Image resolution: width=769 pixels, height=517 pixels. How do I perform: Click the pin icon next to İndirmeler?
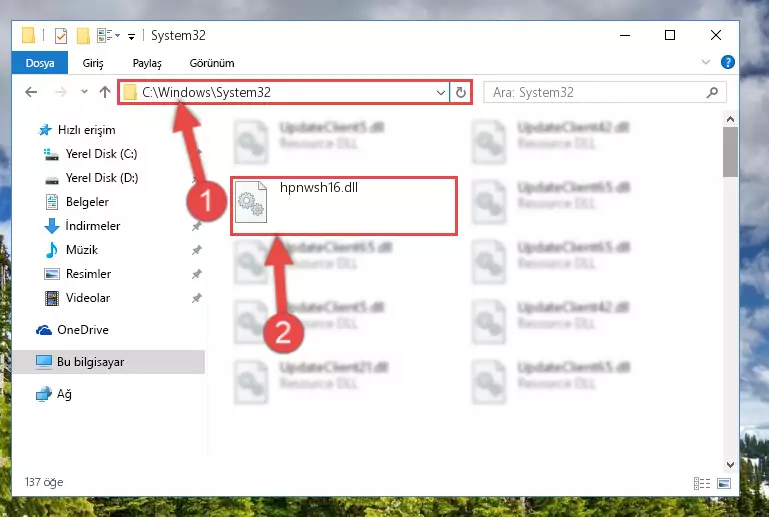(197, 226)
